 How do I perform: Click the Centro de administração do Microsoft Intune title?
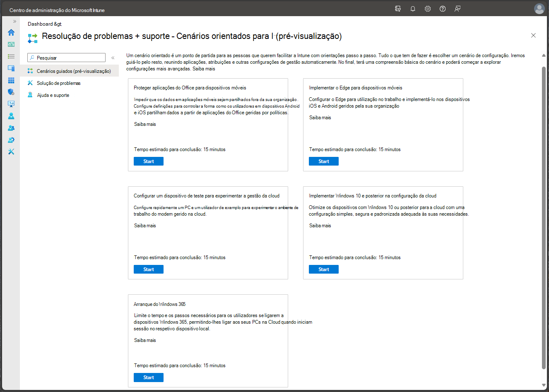pyautogui.click(x=57, y=10)
